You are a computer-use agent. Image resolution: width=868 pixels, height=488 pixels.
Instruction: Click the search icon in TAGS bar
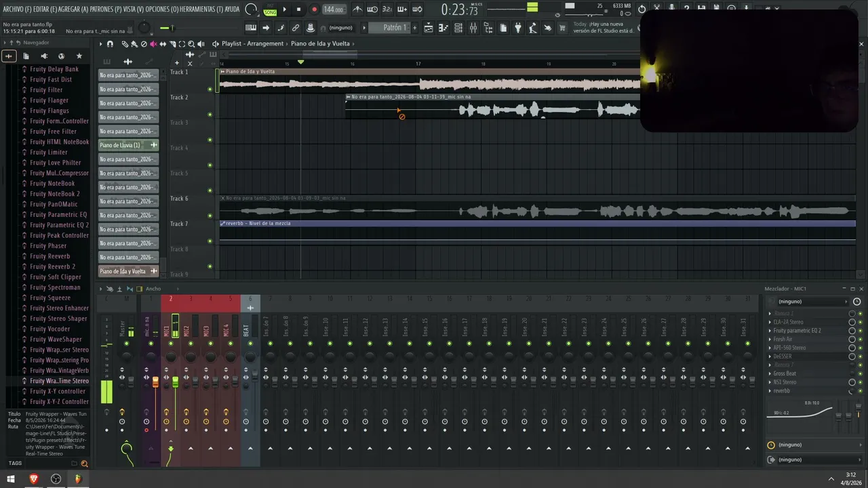pos(84,464)
